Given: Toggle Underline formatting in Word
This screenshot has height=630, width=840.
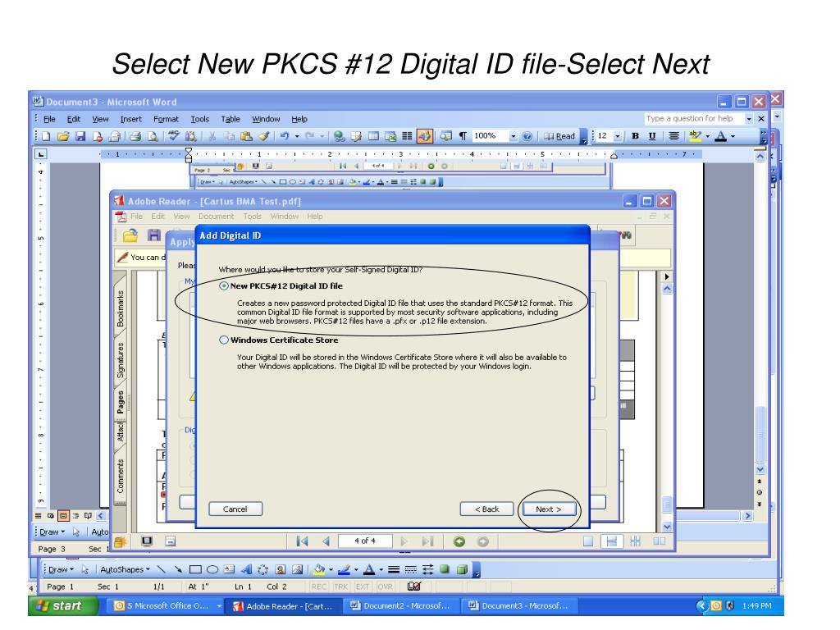Looking at the screenshot, I should coord(651,136).
